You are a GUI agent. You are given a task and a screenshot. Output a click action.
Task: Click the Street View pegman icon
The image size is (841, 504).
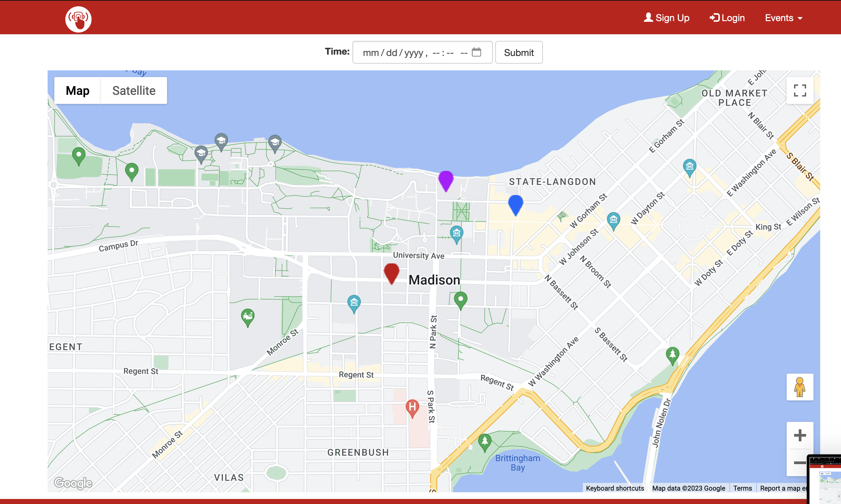click(x=799, y=387)
